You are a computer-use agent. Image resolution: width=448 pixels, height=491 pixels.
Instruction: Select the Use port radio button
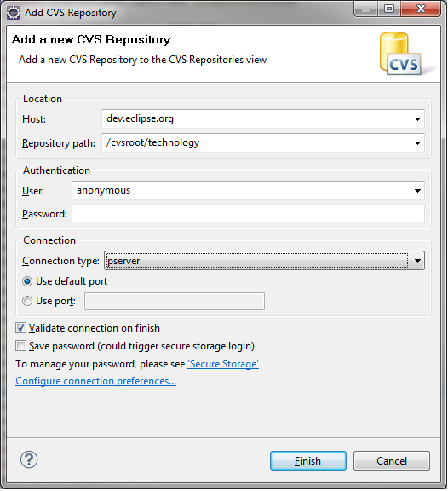27,301
